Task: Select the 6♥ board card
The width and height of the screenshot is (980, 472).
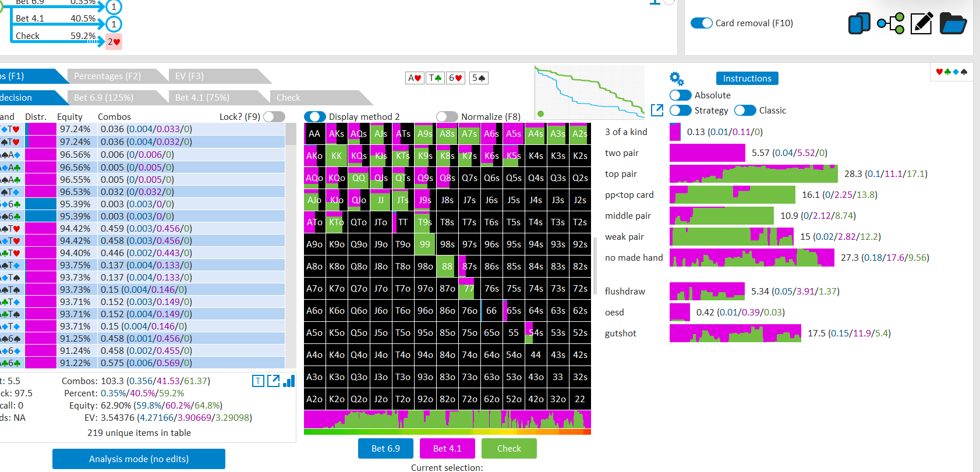Action: click(455, 78)
